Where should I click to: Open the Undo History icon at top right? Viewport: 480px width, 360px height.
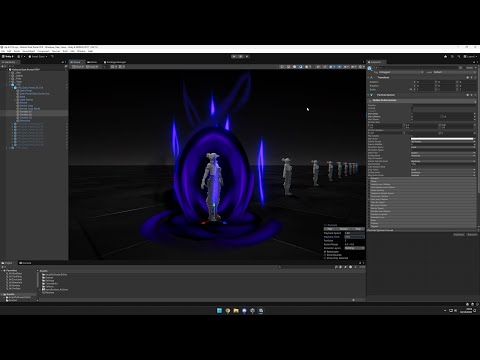[452, 56]
